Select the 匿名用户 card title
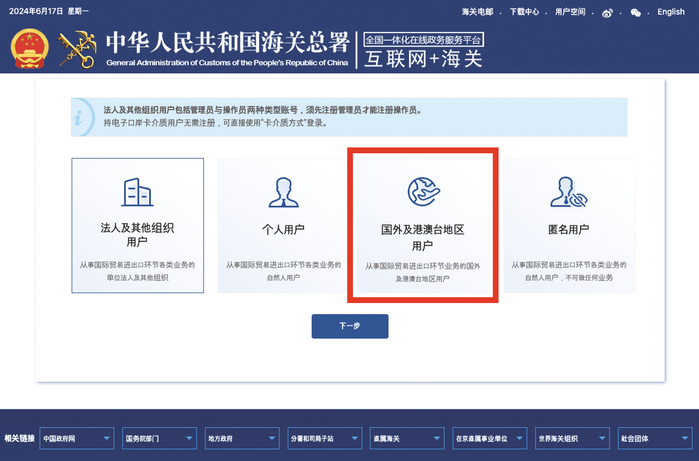The image size is (699, 461). click(x=569, y=230)
